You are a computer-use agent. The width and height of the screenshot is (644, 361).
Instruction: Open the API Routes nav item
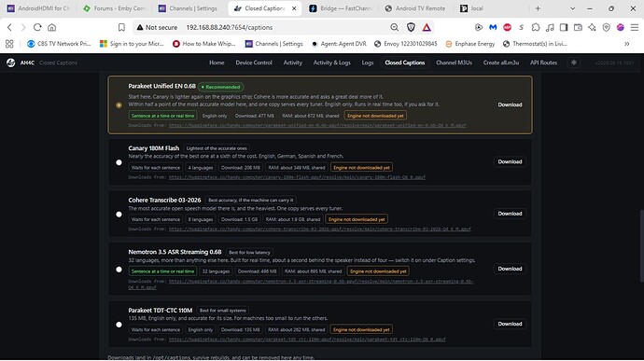point(543,62)
